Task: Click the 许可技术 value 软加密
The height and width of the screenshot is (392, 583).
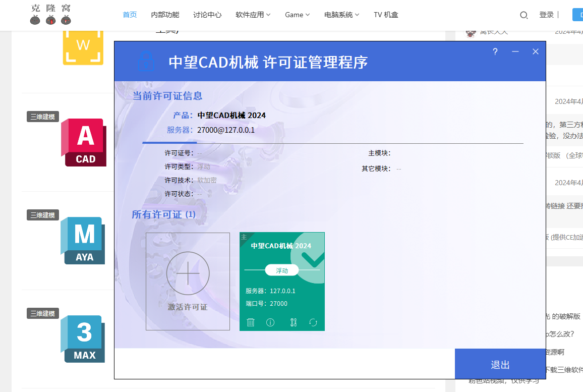Action: click(207, 180)
